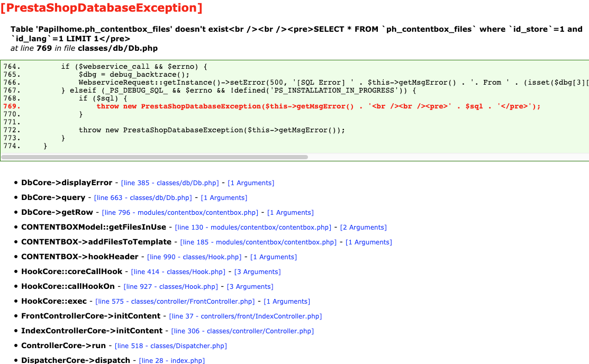The height and width of the screenshot is (364, 589).
Task: Click the DbCore->query trace entry name
Action: click(x=53, y=197)
